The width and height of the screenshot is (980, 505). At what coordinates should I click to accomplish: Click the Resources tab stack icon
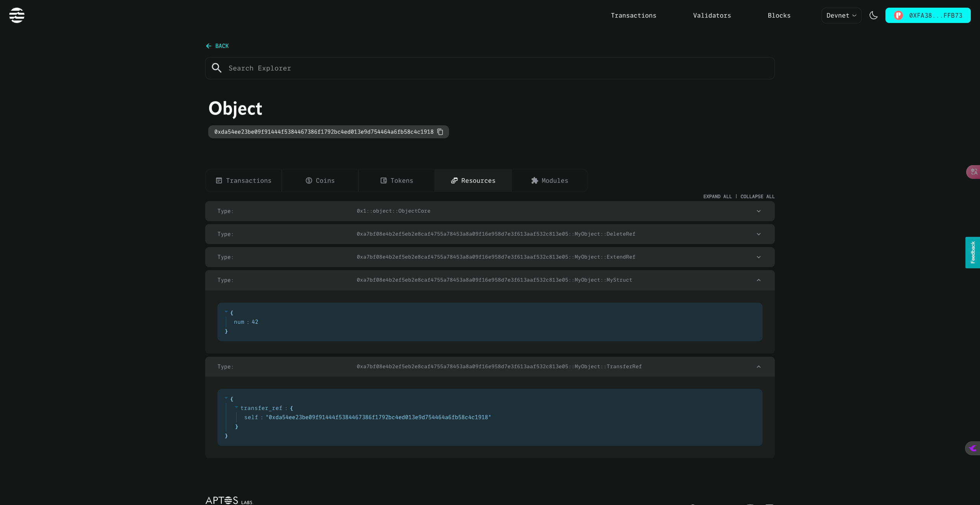tap(454, 180)
